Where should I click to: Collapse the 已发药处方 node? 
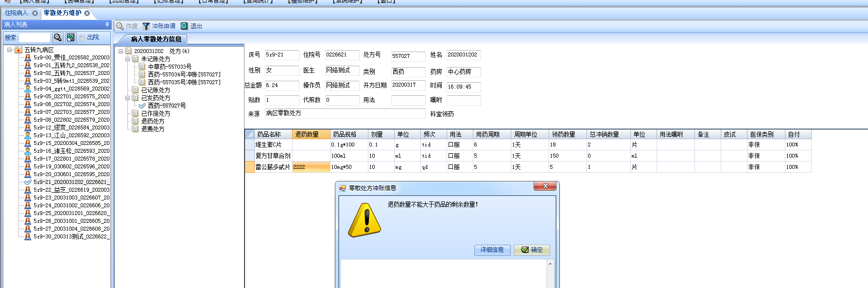click(x=128, y=98)
